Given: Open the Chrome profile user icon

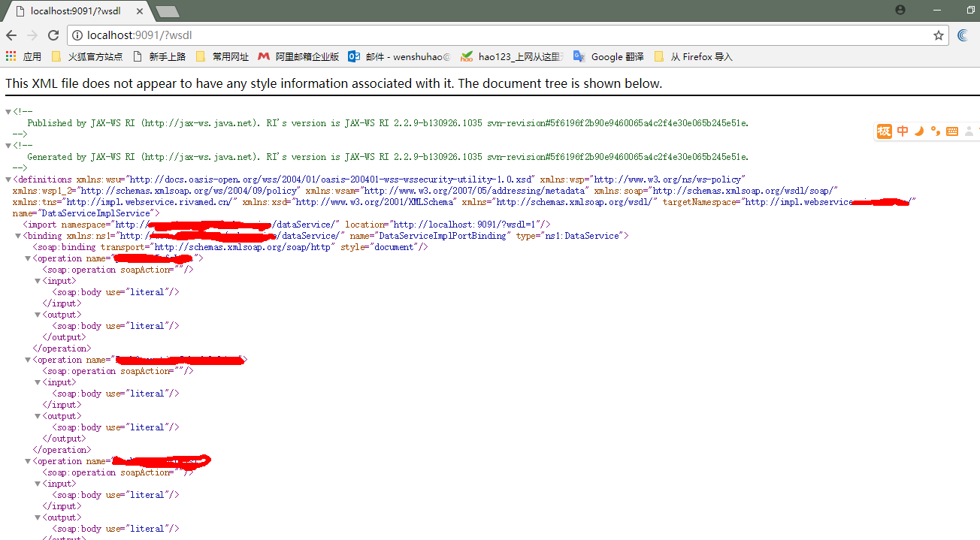Looking at the screenshot, I should pyautogui.click(x=900, y=10).
